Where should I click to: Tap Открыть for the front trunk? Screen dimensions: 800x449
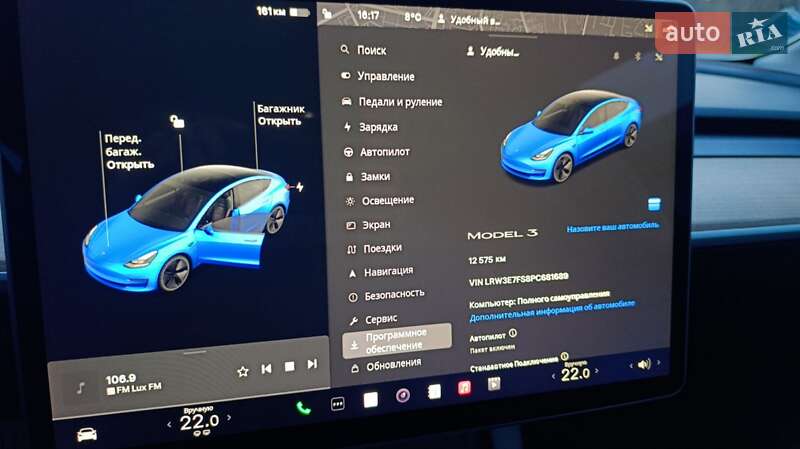(130, 164)
